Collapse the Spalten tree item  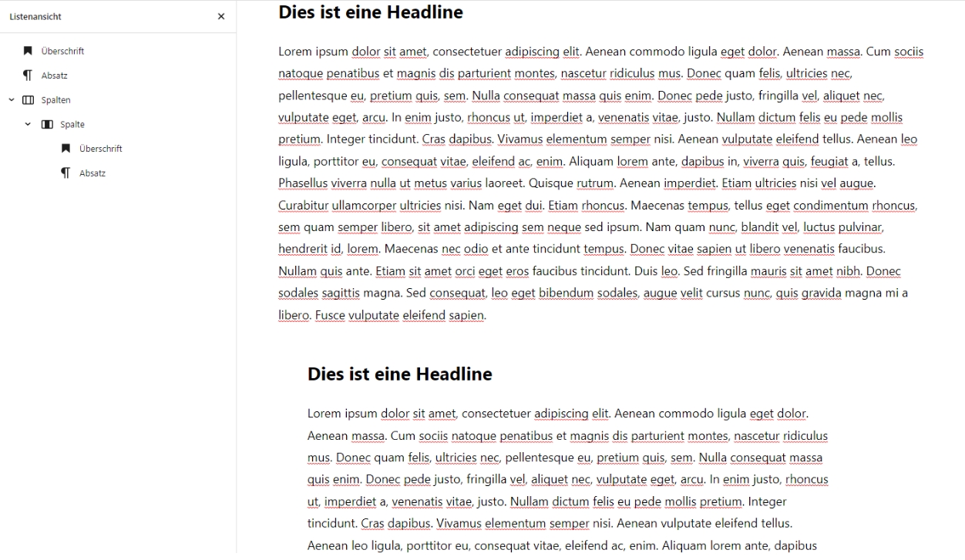tap(11, 100)
